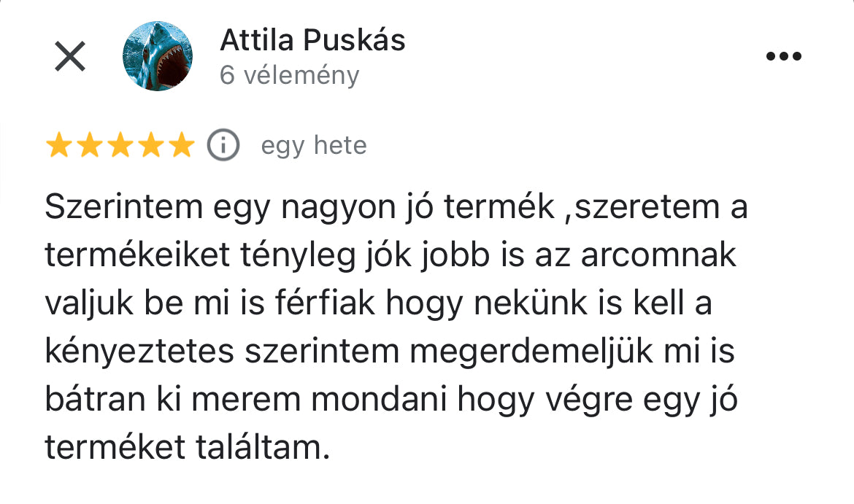Open Attila Puskás reviewer profile
Viewport: 854px width, 504px height.
(x=312, y=41)
